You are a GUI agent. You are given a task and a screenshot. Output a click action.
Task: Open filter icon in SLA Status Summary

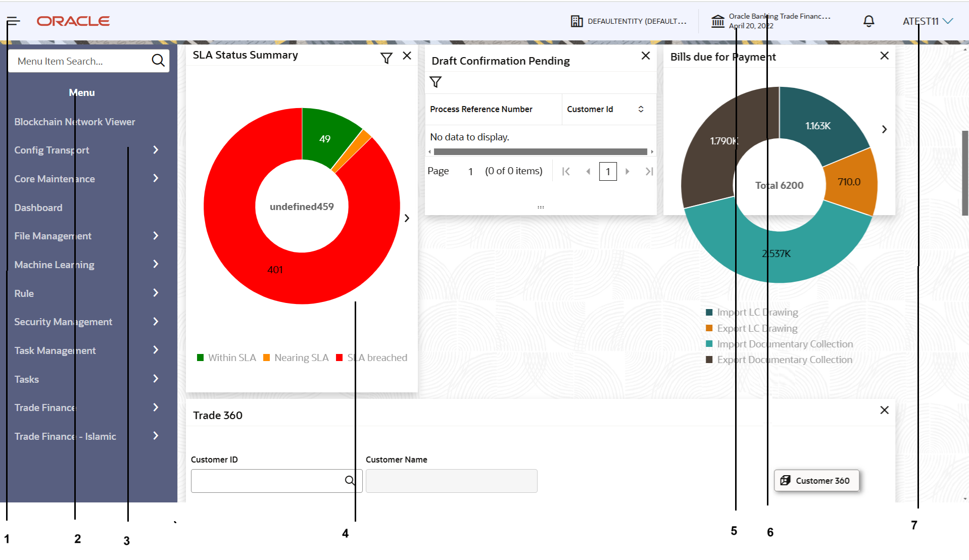(386, 58)
